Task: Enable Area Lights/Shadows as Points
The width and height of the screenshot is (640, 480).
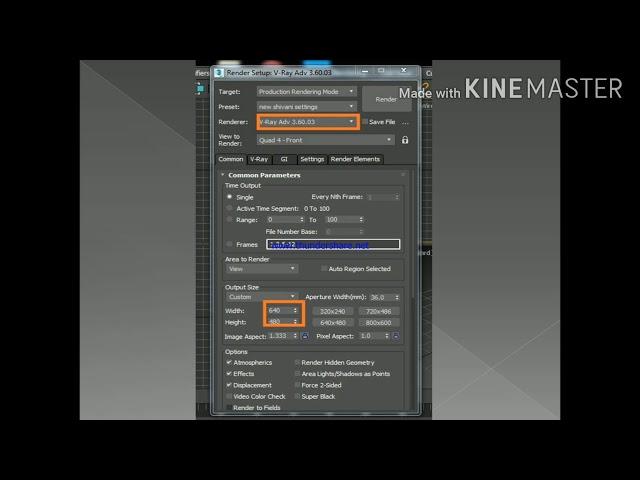Action: [x=297, y=373]
